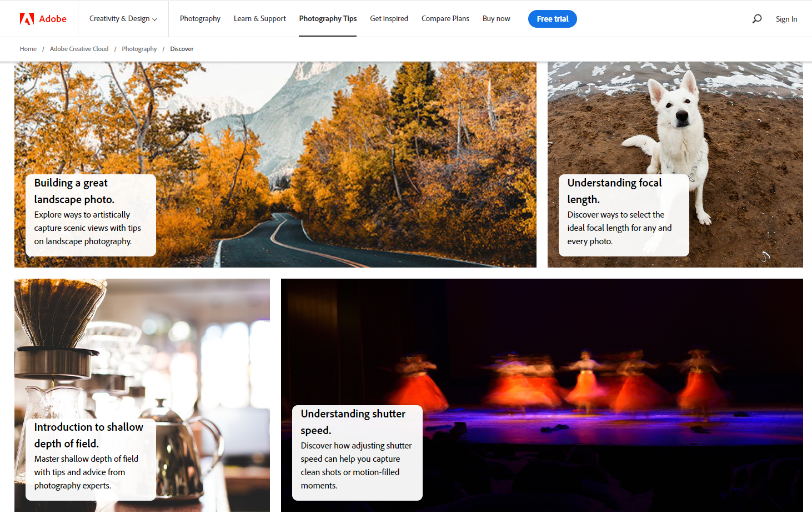
Task: Start the Free trial
Action: [x=552, y=18]
